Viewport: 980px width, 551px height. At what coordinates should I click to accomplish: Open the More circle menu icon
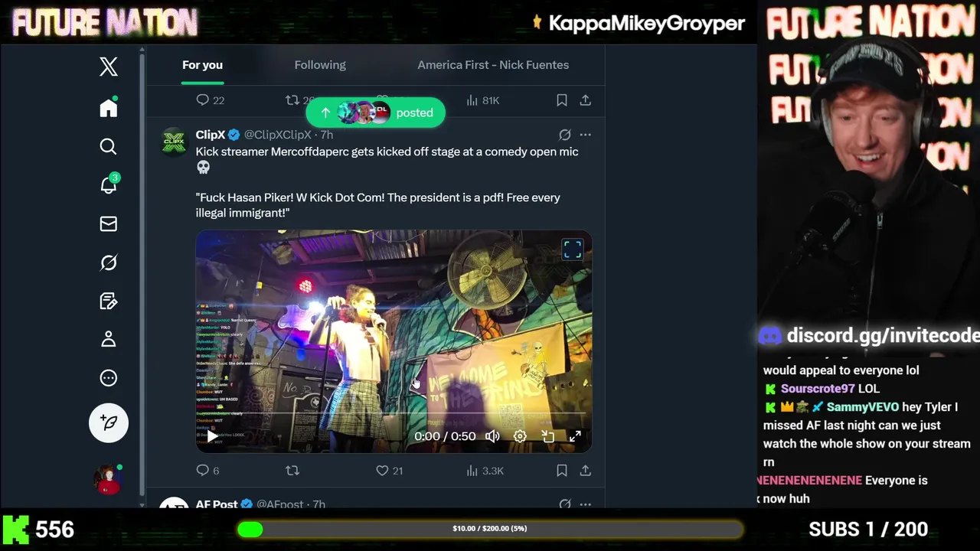pyautogui.click(x=109, y=378)
